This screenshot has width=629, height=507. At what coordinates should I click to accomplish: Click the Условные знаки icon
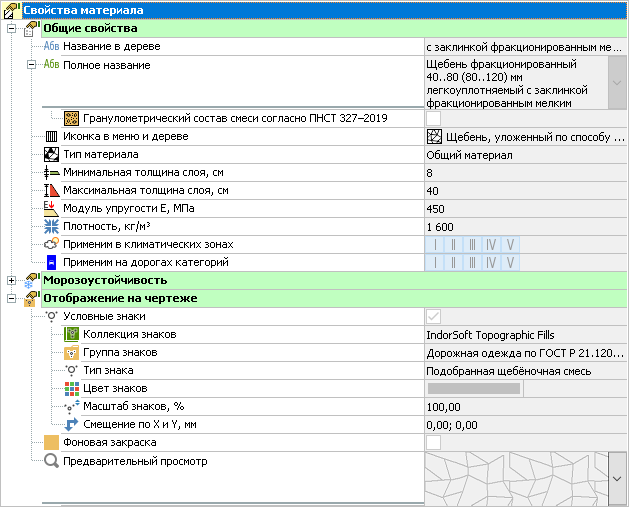(51, 316)
